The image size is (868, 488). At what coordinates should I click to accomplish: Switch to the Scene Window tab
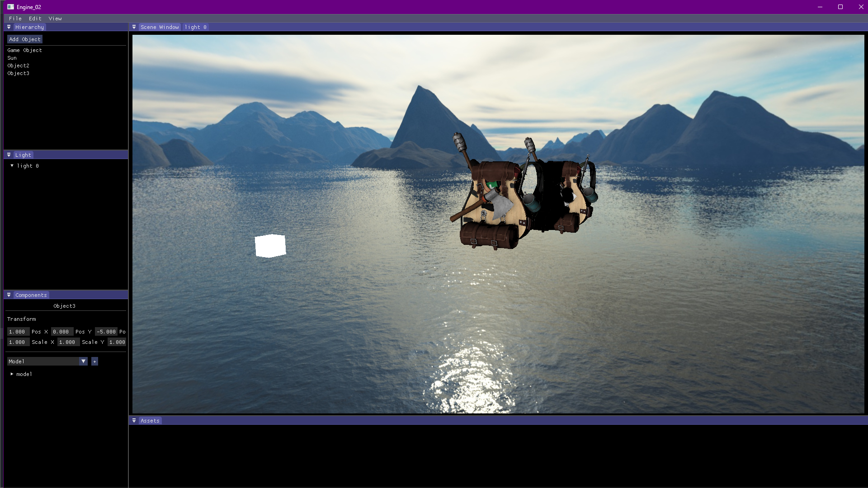click(x=160, y=27)
